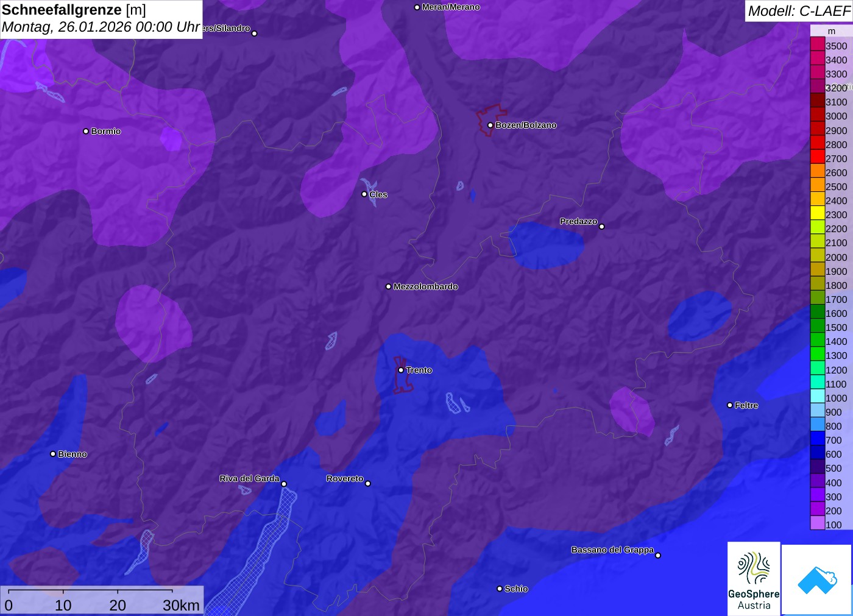Select the 1500 m green legend swatch

[817, 327]
